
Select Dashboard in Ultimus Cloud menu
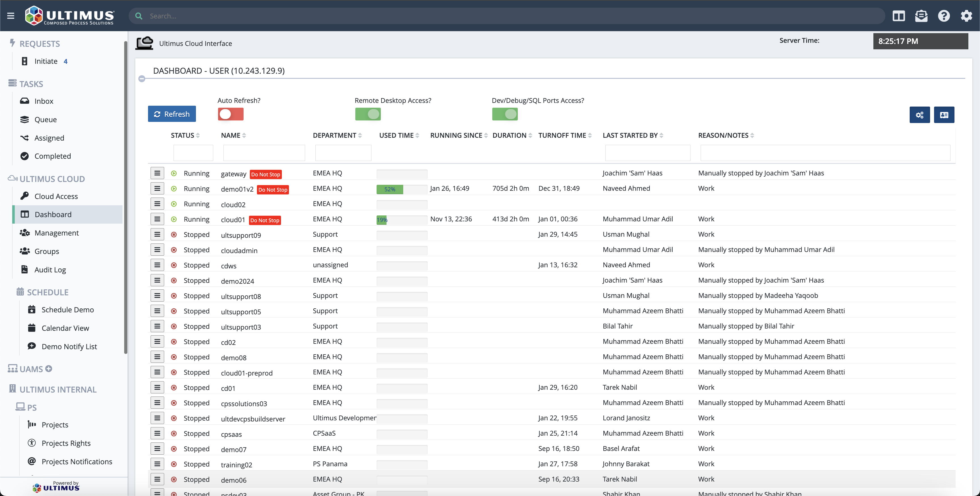(x=68, y=215)
